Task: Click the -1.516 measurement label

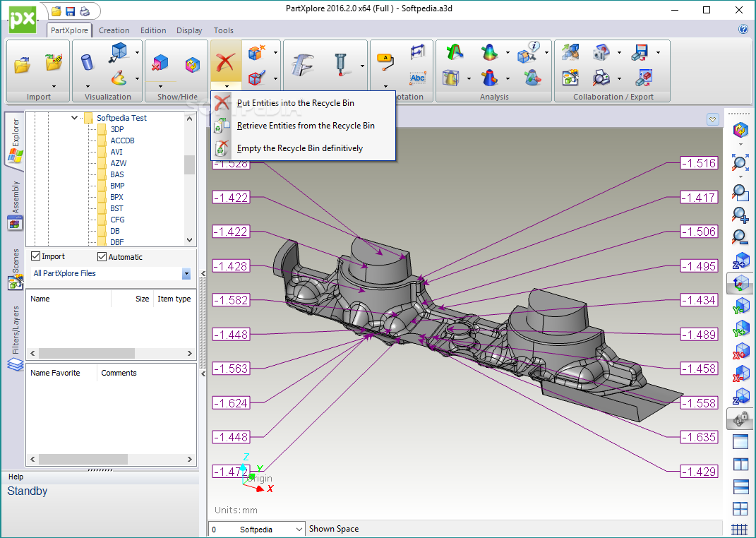Action: (699, 163)
